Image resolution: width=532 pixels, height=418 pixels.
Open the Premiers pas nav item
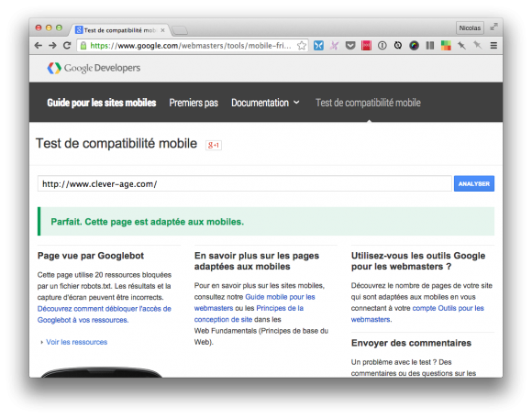(194, 103)
